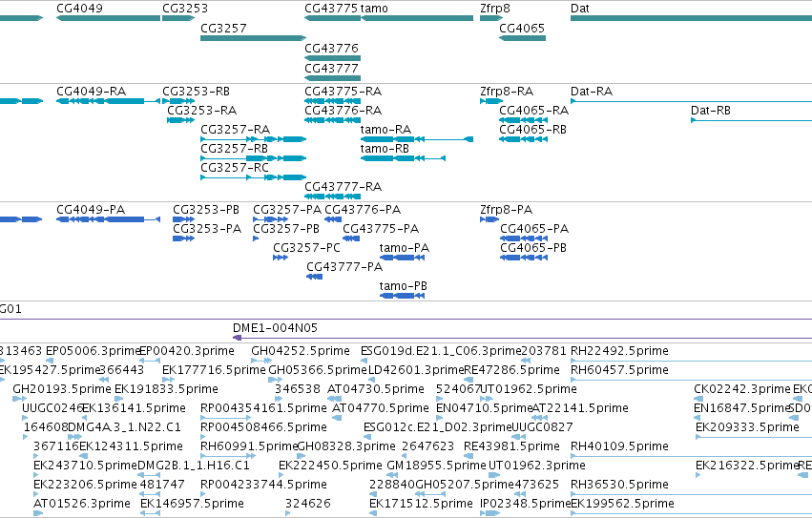Screen dimensions: 812x518
Task: Click transcript CG4065-RB
Action: tap(523, 139)
